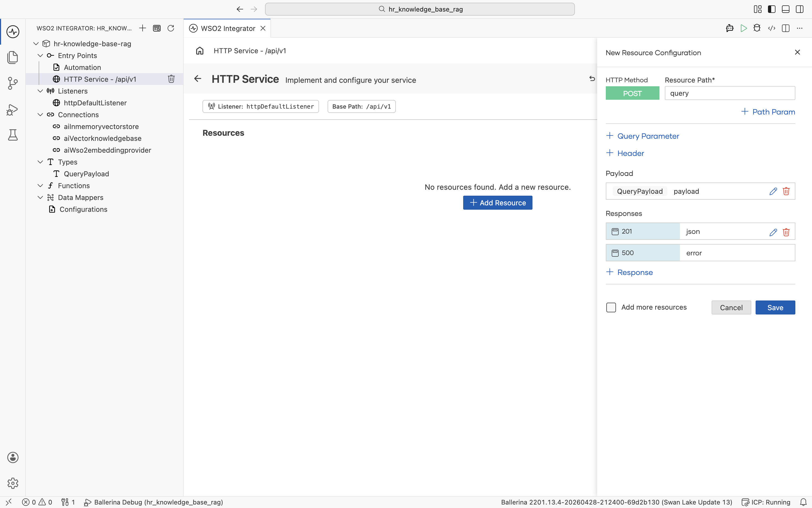Open customize layout icon
812x508 pixels.
[x=758, y=9]
